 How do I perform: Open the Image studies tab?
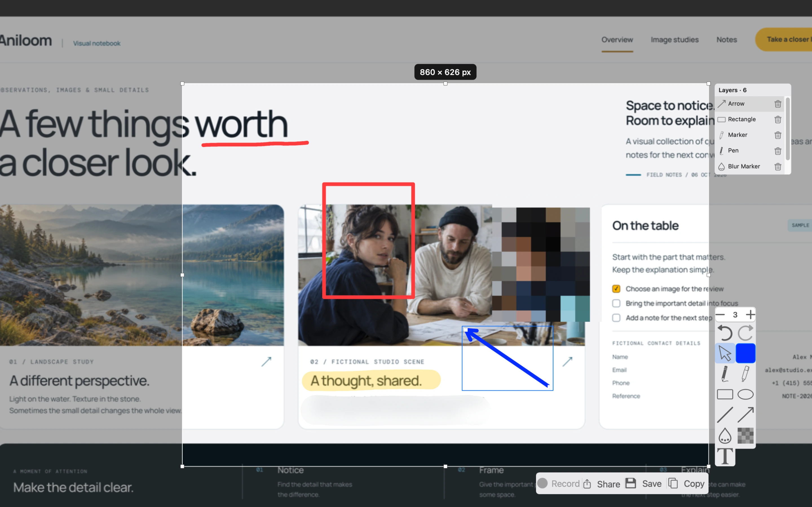click(x=674, y=39)
